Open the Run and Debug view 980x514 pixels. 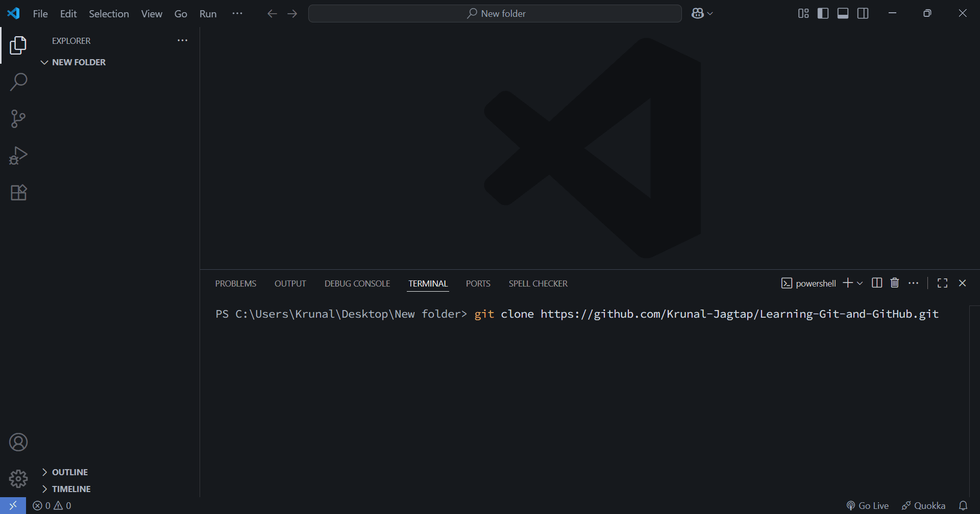point(18,156)
